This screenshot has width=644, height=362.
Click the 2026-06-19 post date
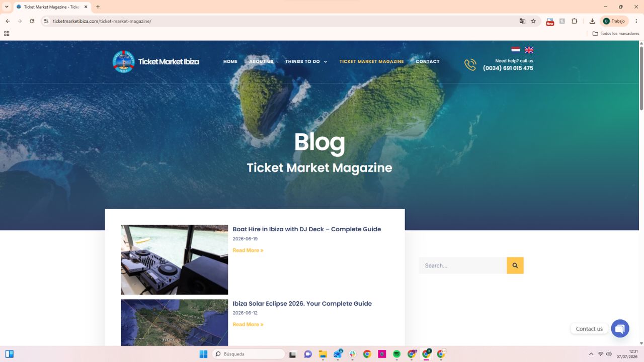245,239
